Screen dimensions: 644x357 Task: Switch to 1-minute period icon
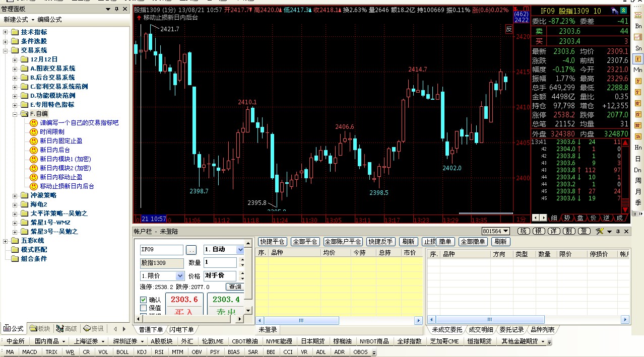(x=638, y=59)
